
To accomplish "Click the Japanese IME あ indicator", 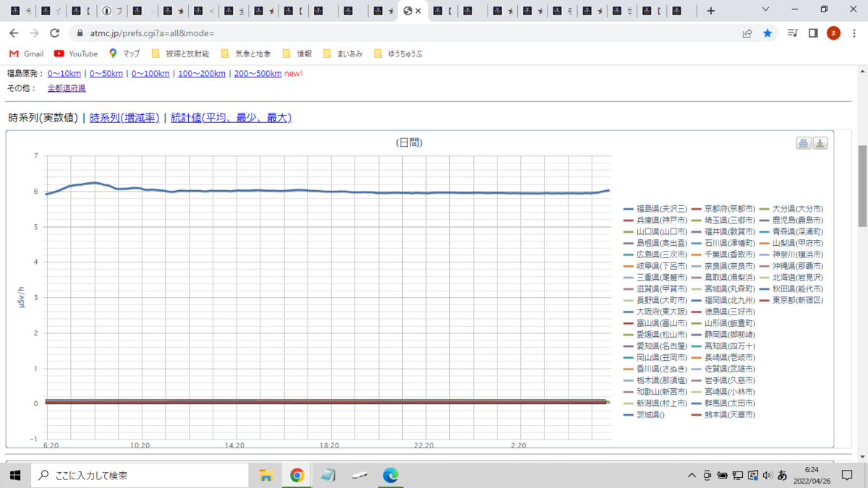I will (782, 475).
